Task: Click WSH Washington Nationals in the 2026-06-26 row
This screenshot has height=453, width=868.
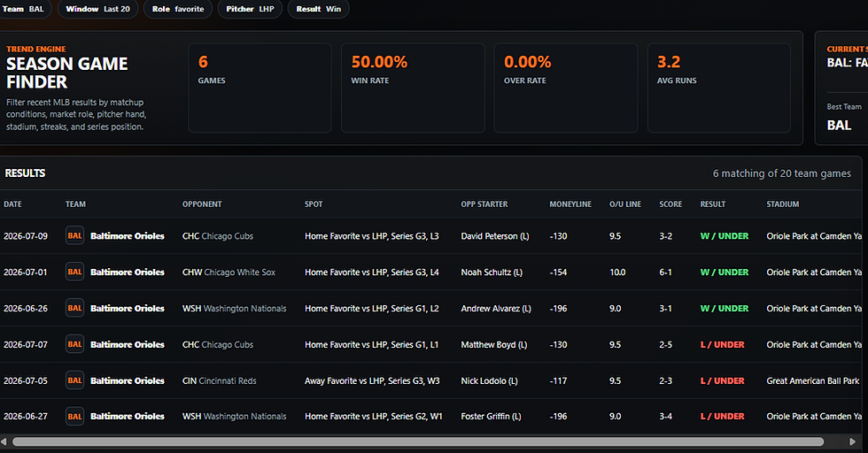Action: click(234, 309)
